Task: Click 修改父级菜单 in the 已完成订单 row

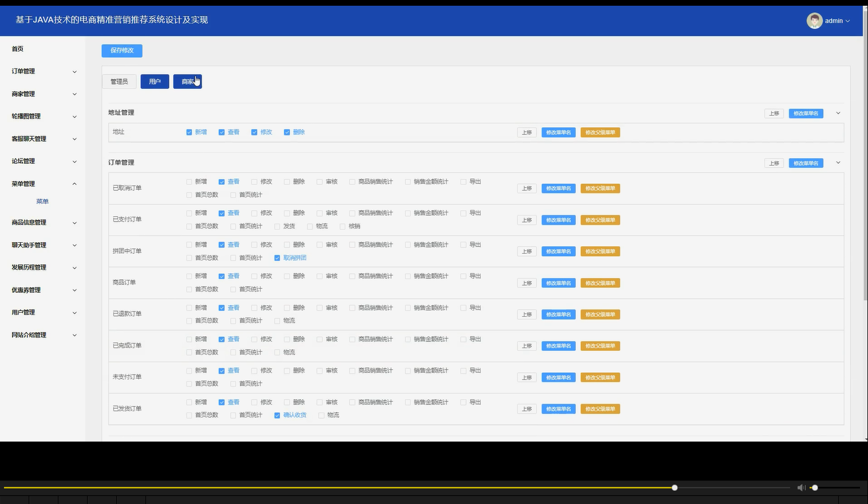Action: point(600,346)
